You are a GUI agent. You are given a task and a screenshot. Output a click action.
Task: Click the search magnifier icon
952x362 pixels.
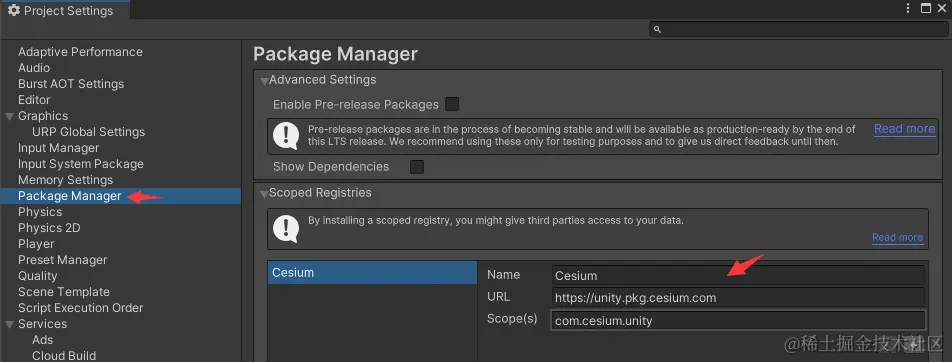click(658, 29)
